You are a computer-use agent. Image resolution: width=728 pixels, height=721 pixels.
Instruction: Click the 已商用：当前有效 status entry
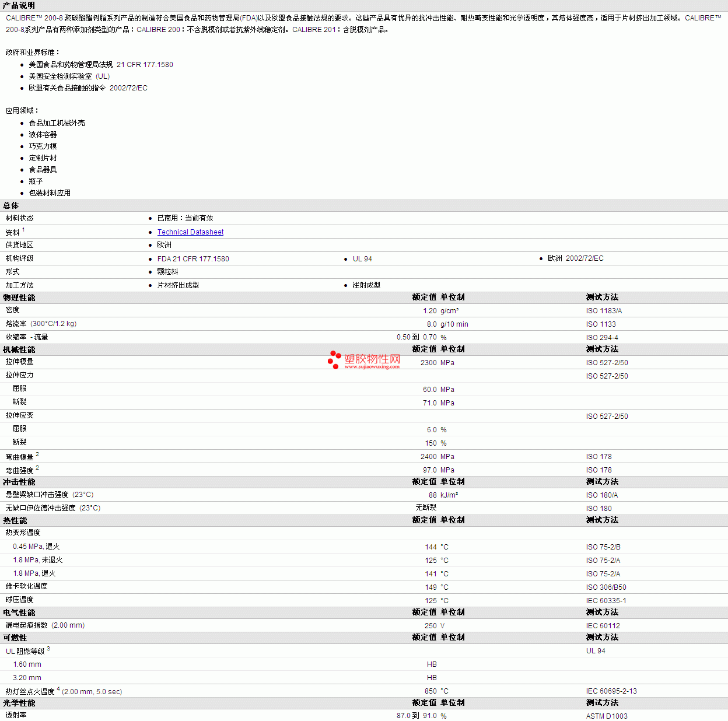click(185, 218)
